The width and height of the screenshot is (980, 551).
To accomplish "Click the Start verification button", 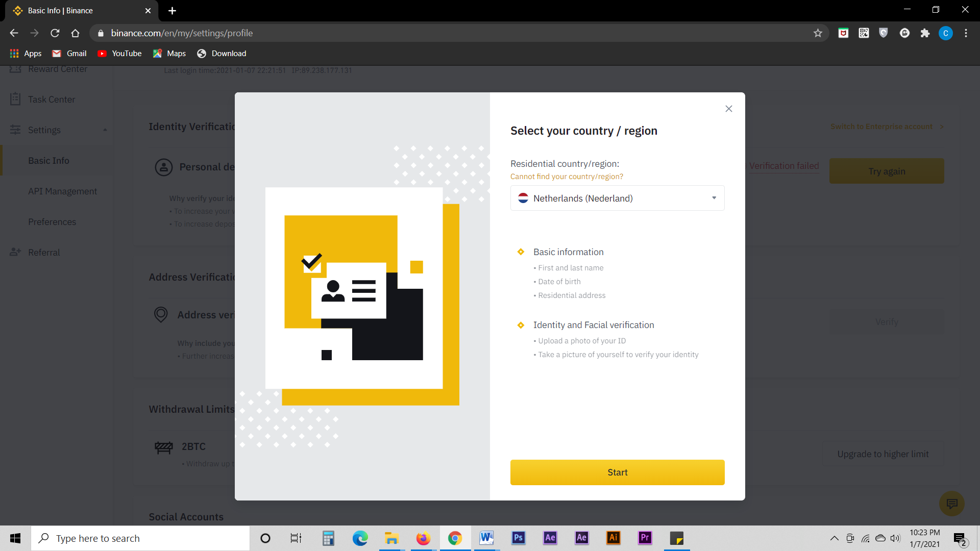I will (x=617, y=472).
